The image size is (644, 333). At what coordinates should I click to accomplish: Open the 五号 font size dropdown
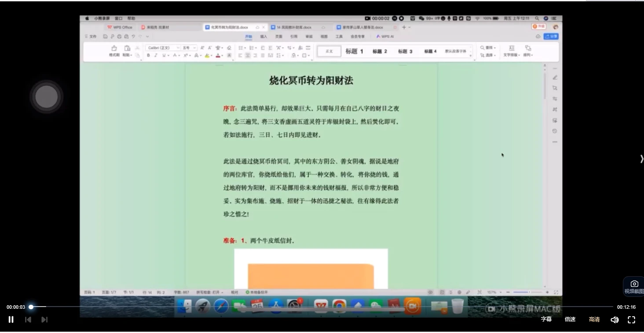pyautogui.click(x=190, y=48)
